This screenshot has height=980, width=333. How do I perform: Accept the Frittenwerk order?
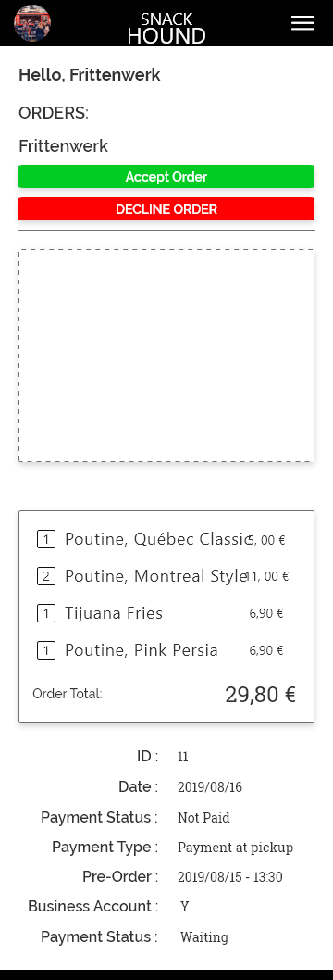click(x=166, y=177)
